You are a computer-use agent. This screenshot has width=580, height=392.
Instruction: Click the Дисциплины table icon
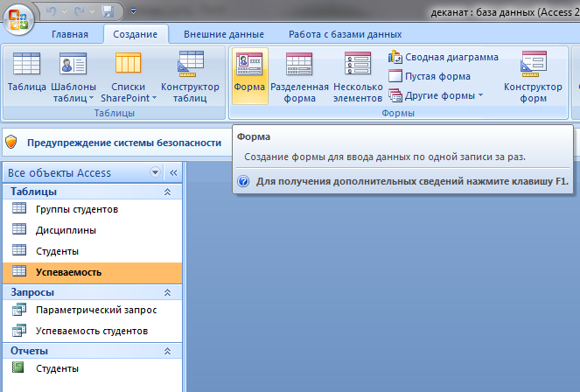[19, 229]
